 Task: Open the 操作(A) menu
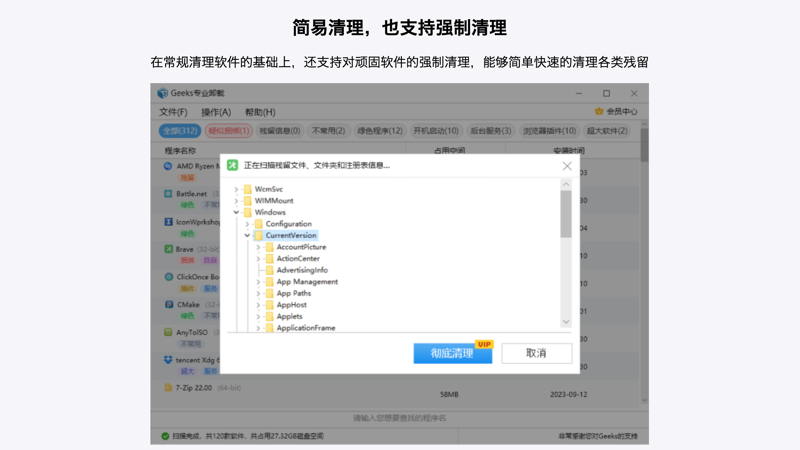click(x=216, y=112)
